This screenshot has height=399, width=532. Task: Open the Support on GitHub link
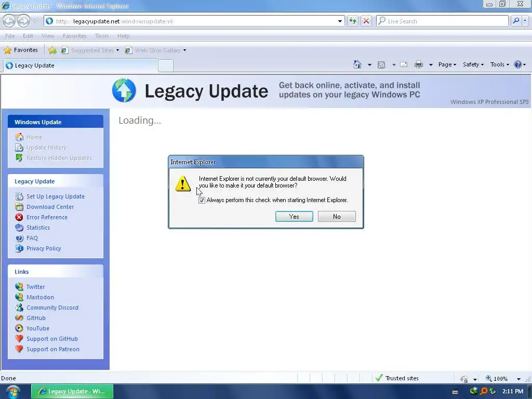pyautogui.click(x=52, y=339)
